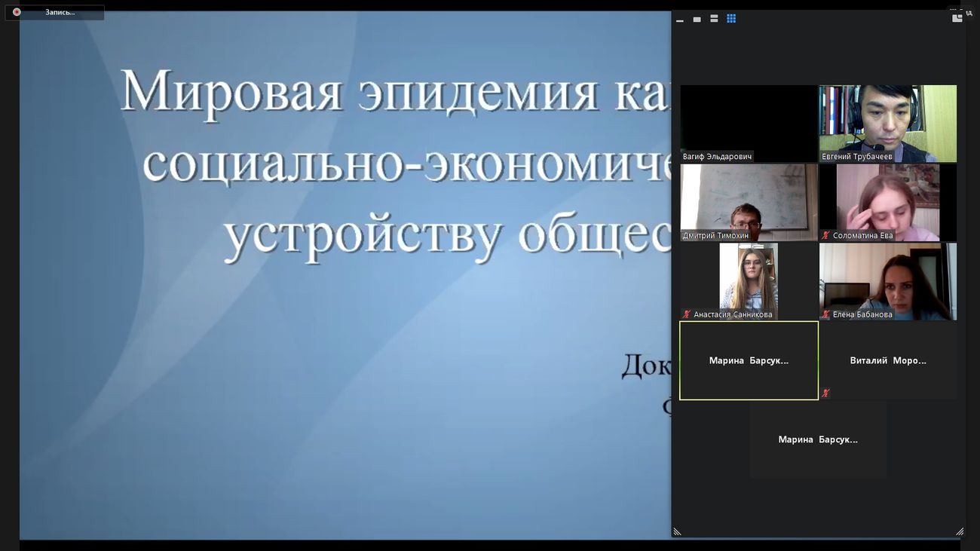Click muted mic icon for Елена Бабанова
The height and width of the screenshot is (551, 980).
click(x=826, y=314)
